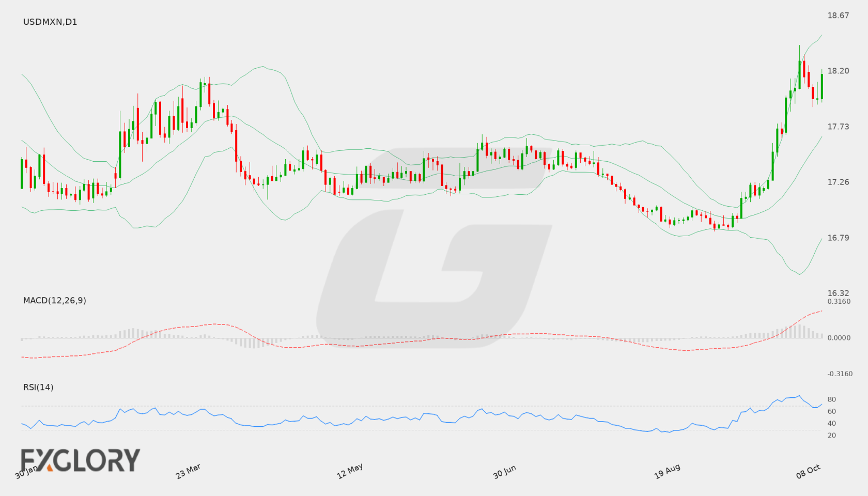The width and height of the screenshot is (868, 496).
Task: Click the 17.26 price axis label
Action: [x=838, y=182]
